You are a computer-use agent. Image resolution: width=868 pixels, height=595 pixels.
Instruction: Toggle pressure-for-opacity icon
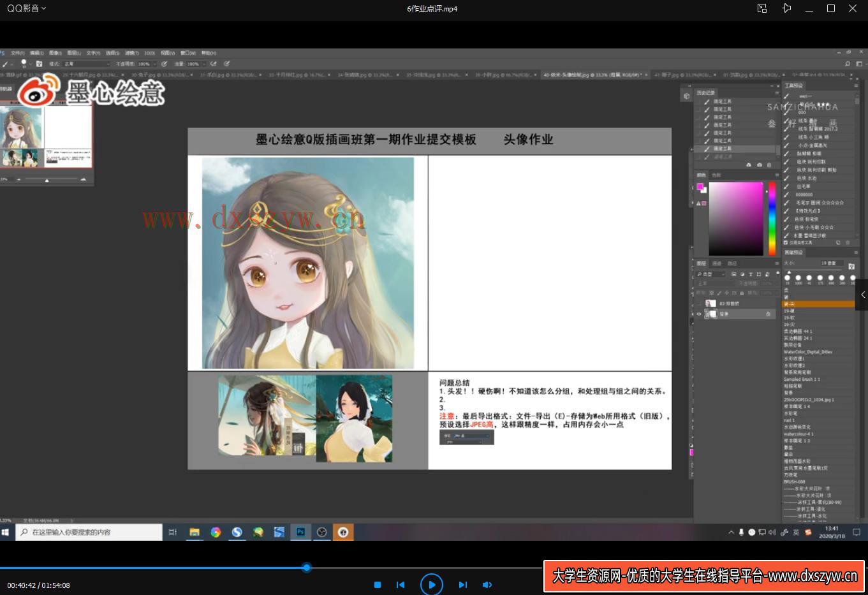tap(164, 64)
